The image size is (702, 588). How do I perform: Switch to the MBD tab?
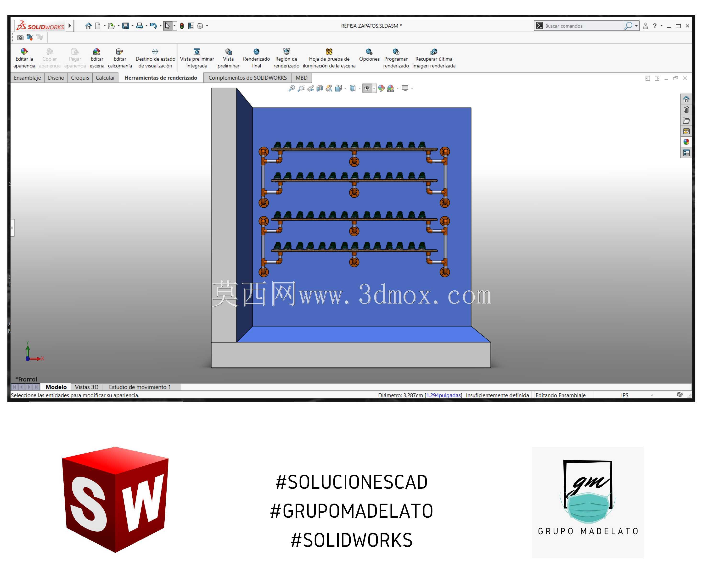pyautogui.click(x=301, y=78)
